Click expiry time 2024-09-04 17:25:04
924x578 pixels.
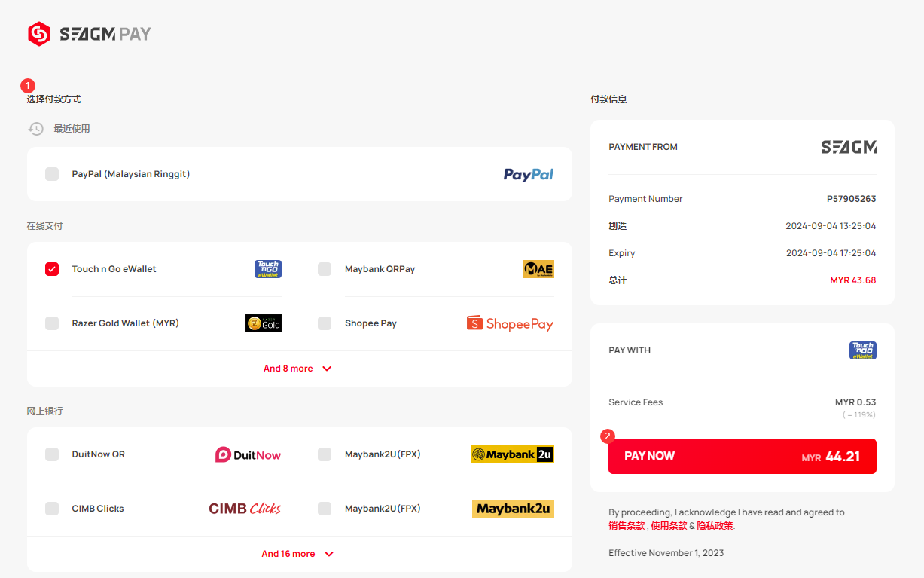(x=831, y=253)
